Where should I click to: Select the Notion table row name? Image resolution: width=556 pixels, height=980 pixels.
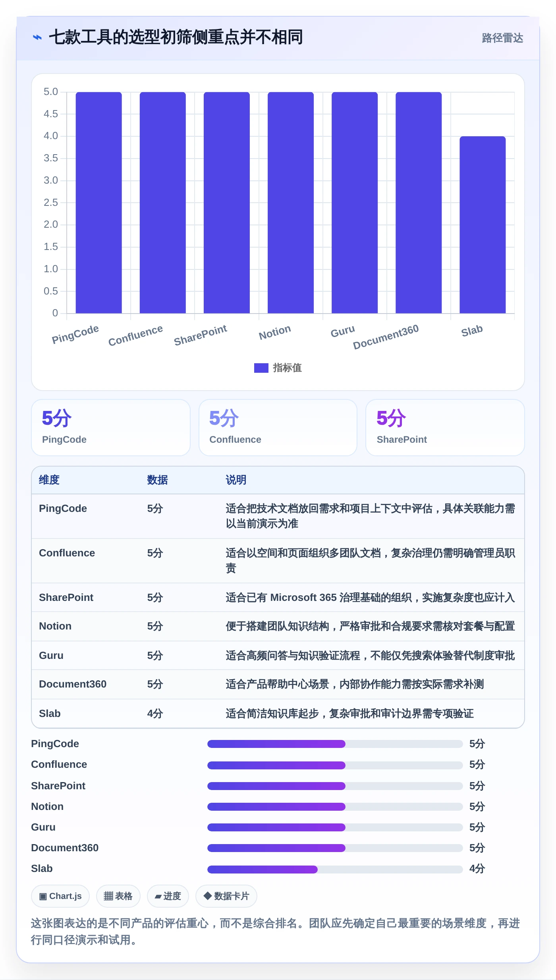(55, 626)
